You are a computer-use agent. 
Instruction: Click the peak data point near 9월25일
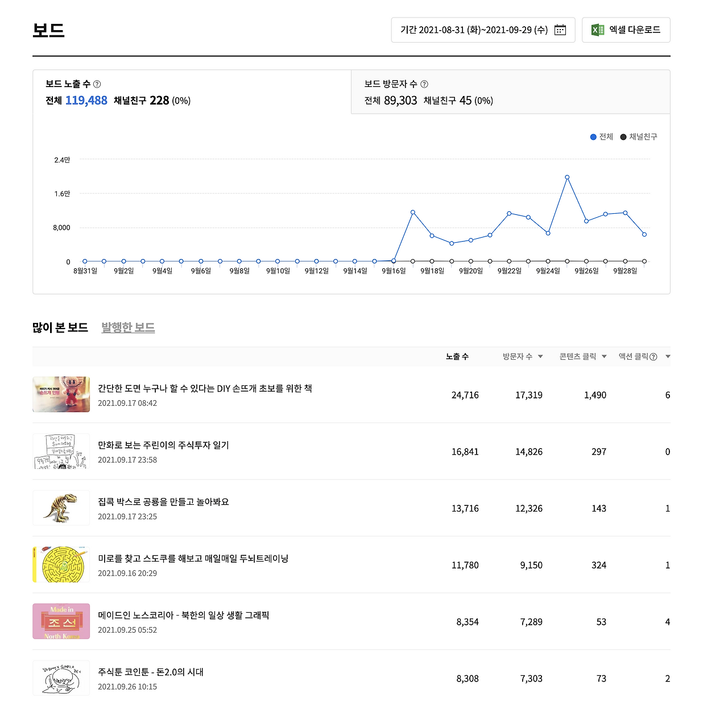(x=567, y=177)
